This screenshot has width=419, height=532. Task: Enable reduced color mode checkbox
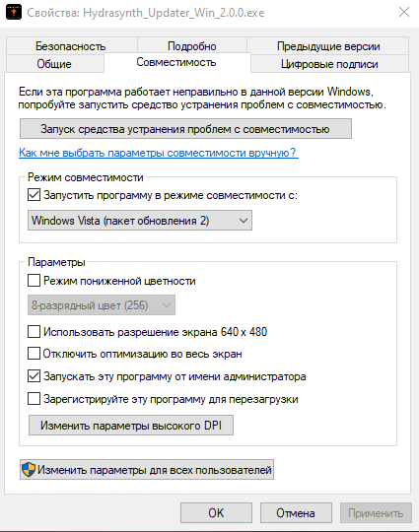point(34,281)
